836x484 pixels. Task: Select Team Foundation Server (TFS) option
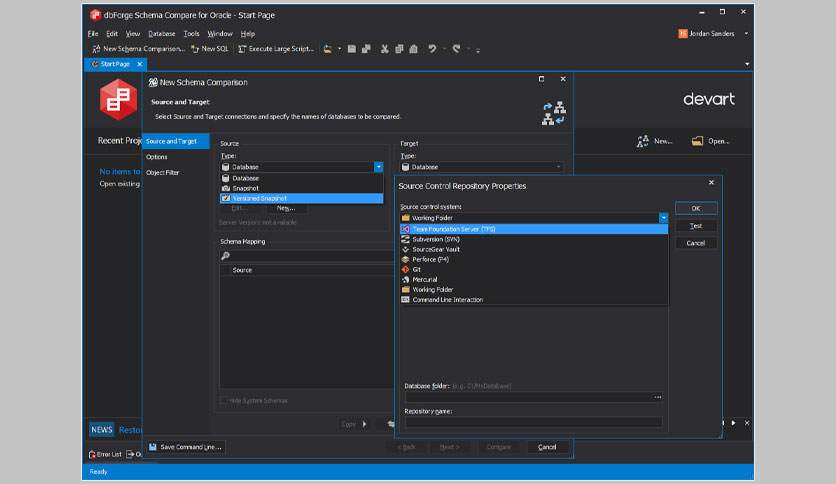pos(534,229)
